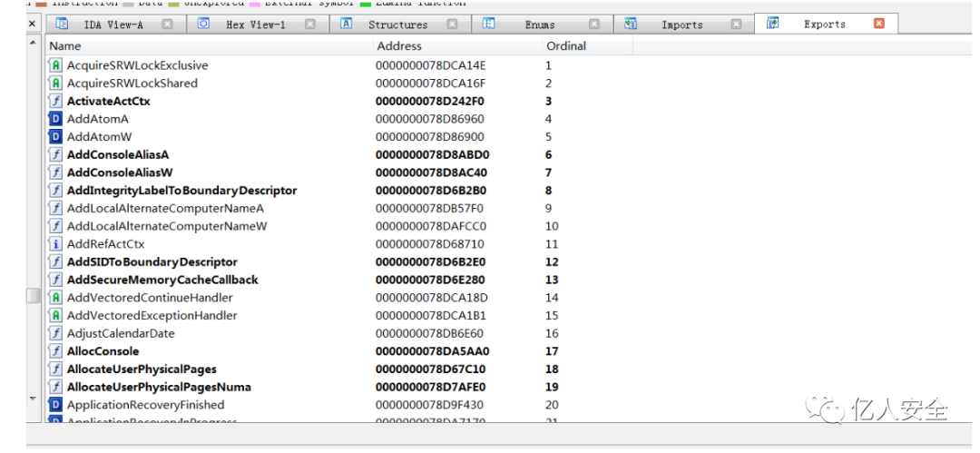Screen dimensions: 980x453
Task: Select the AddAtomA export name
Action: (x=97, y=119)
